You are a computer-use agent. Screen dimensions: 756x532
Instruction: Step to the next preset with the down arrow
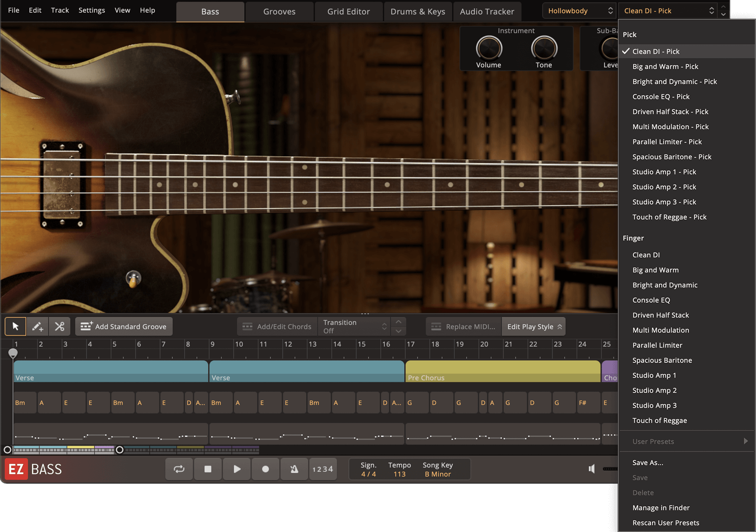pyautogui.click(x=723, y=15)
